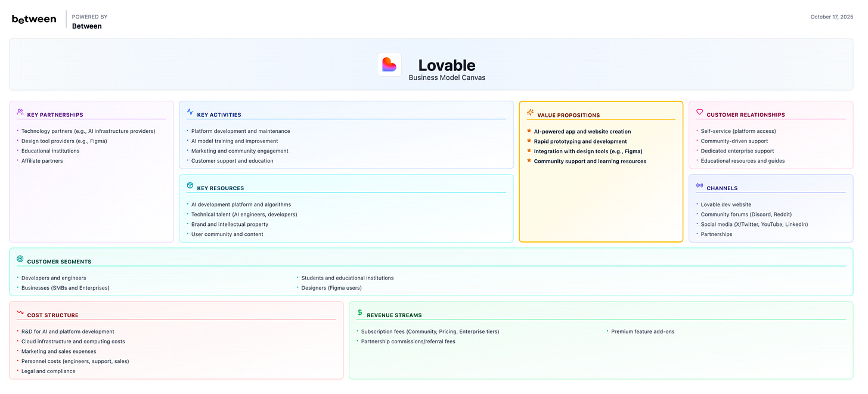Viewport: 868px width, 394px height.
Task: Click the 'CUSTOMER RELATIONSHIPS' heading
Action: (x=746, y=115)
